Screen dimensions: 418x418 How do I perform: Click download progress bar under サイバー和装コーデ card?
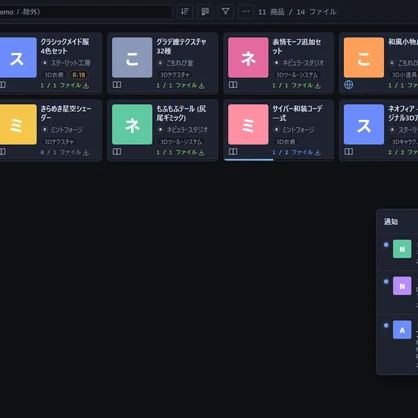pyautogui.click(x=279, y=160)
